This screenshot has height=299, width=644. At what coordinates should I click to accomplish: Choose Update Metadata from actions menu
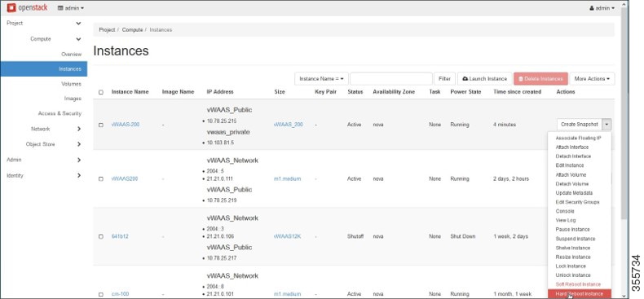[x=574, y=193]
